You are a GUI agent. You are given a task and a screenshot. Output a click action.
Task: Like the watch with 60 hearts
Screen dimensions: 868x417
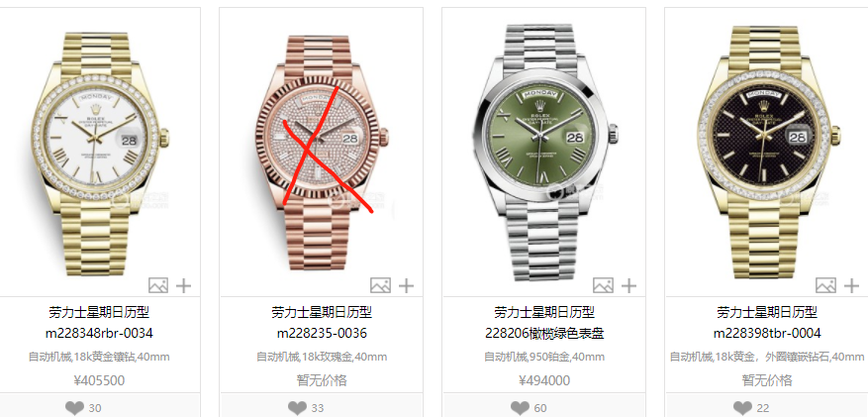point(520,408)
